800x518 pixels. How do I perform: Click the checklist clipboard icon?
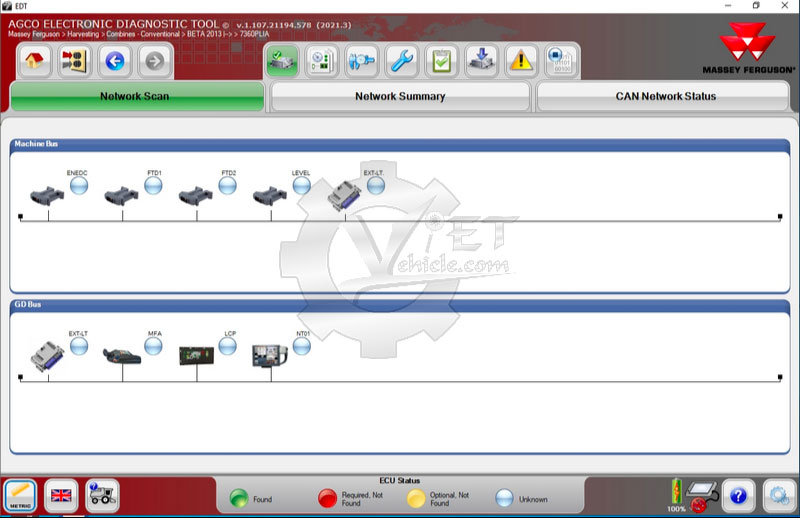coord(441,61)
